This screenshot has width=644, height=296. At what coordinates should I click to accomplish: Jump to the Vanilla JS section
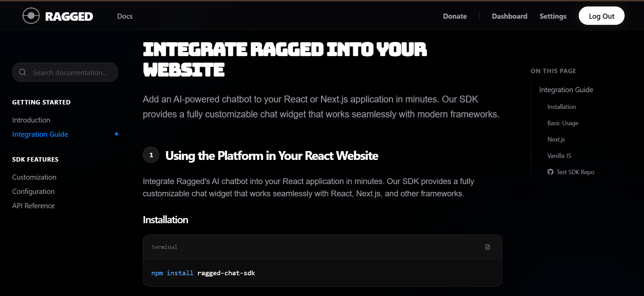point(559,155)
